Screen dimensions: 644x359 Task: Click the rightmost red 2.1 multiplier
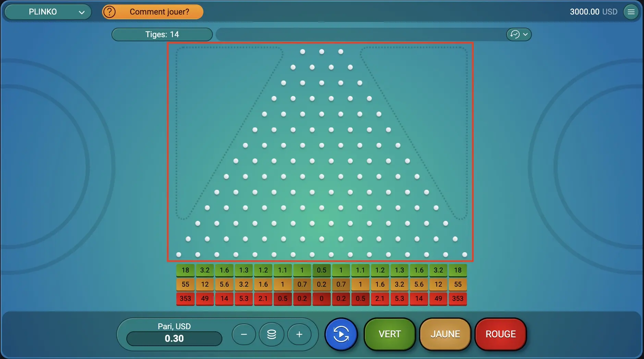click(x=380, y=299)
